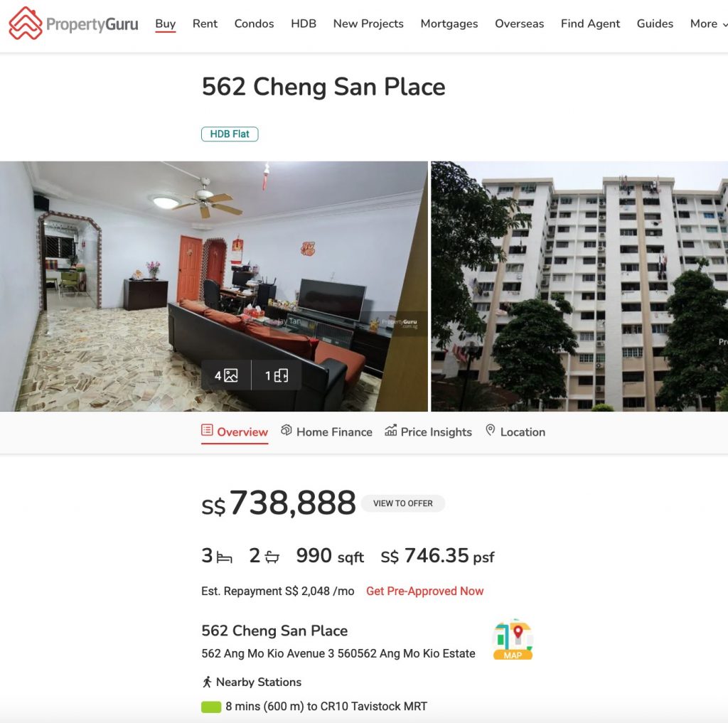Click the Overview list icon
The width and height of the screenshot is (728, 723).
207,430
